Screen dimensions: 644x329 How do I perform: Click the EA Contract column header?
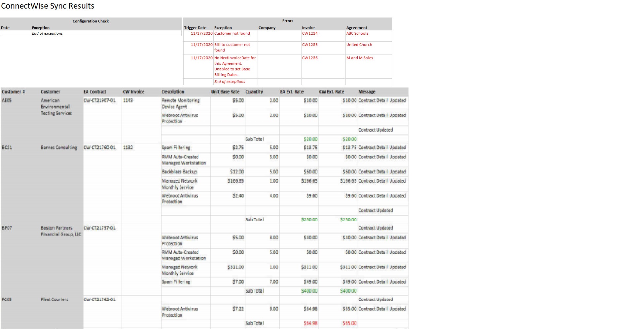click(x=95, y=92)
